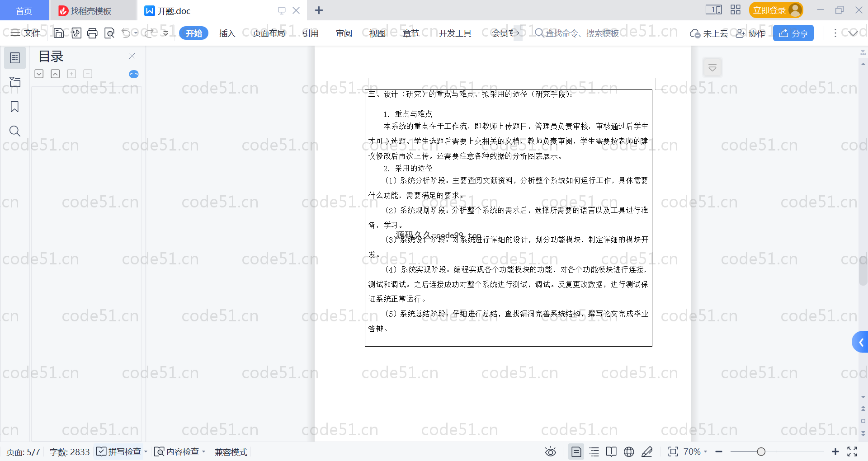This screenshot has height=461, width=868.
Task: Click the Print icon
Action: pyautogui.click(x=92, y=33)
